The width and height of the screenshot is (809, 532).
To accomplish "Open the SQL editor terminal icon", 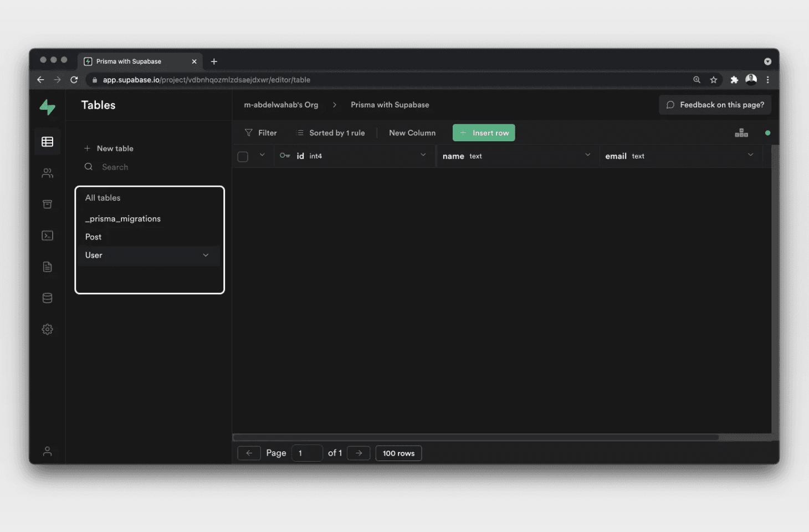I will click(x=48, y=236).
